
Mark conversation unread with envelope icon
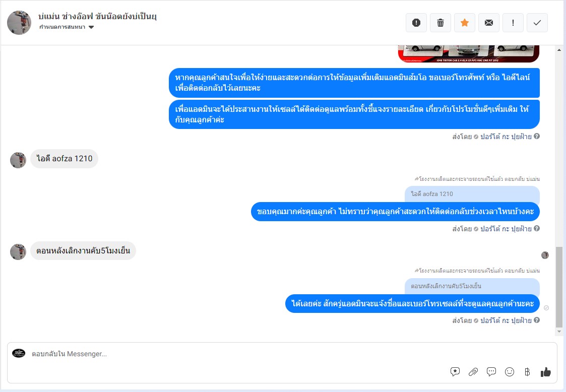[x=489, y=23]
